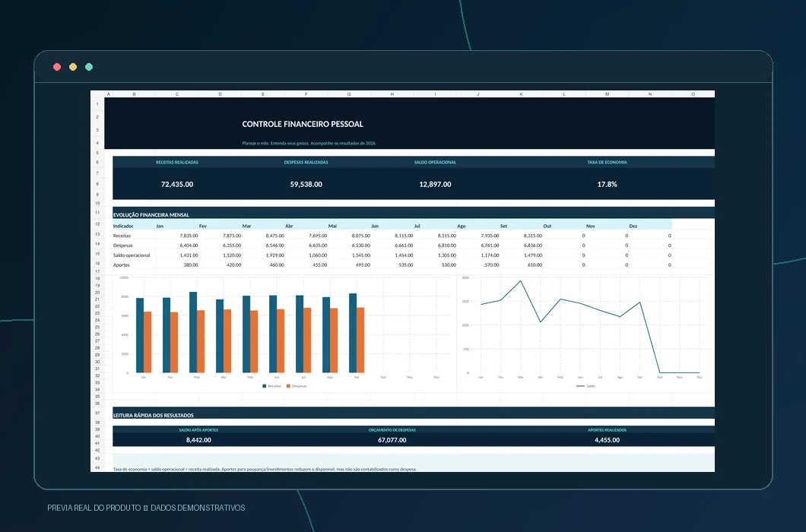Click the value 59,538.00

point(306,184)
